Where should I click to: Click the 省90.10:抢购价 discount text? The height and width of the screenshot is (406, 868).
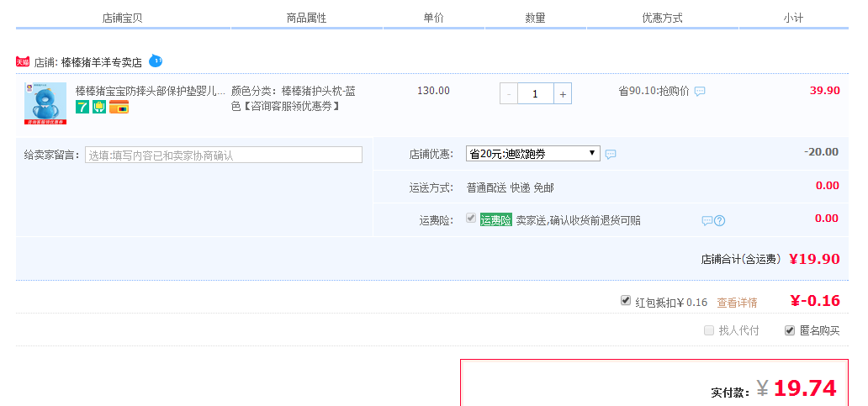(654, 92)
